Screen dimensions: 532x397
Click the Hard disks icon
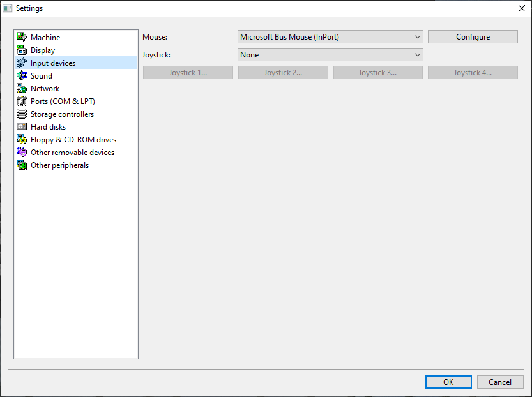coord(22,126)
